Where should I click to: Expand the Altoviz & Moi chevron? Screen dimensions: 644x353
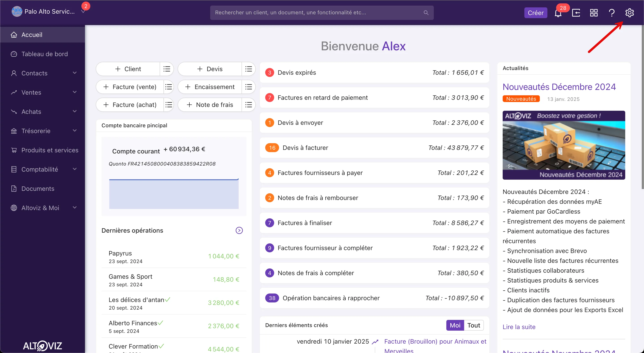[x=74, y=208]
